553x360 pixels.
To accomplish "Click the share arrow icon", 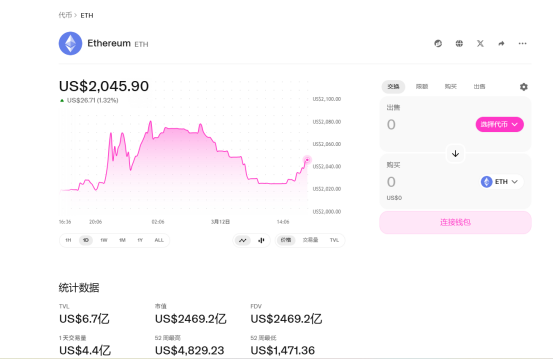I will click(x=501, y=43).
